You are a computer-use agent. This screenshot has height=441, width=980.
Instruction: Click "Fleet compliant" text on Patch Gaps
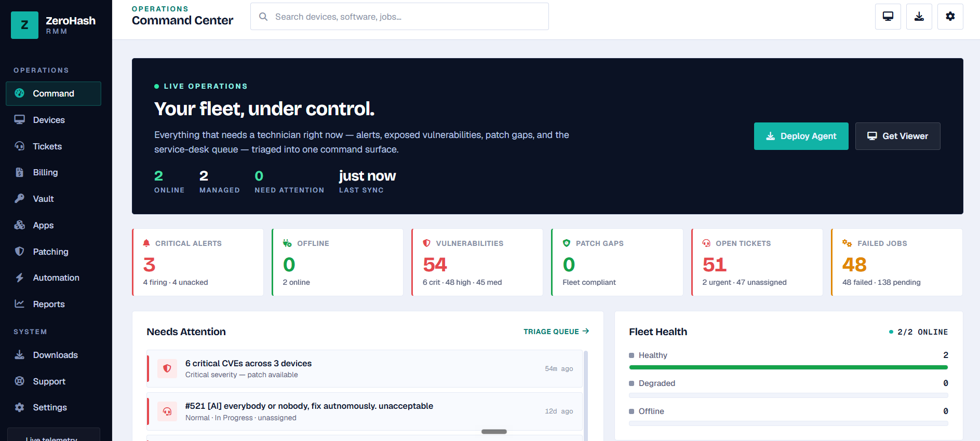[589, 282]
